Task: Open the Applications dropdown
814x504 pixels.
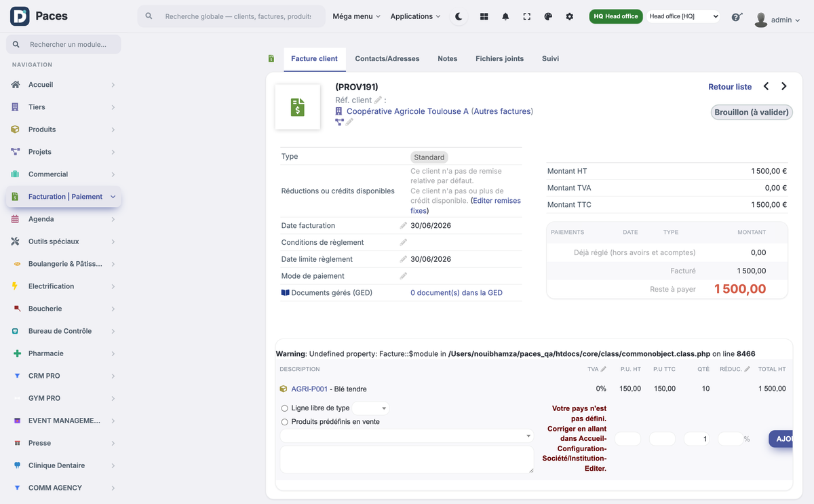Action: click(415, 16)
